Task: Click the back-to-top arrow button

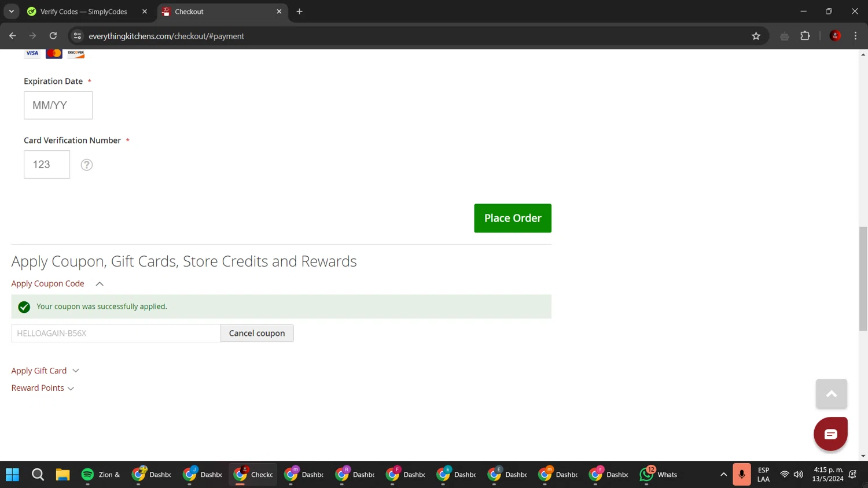Action: click(832, 394)
